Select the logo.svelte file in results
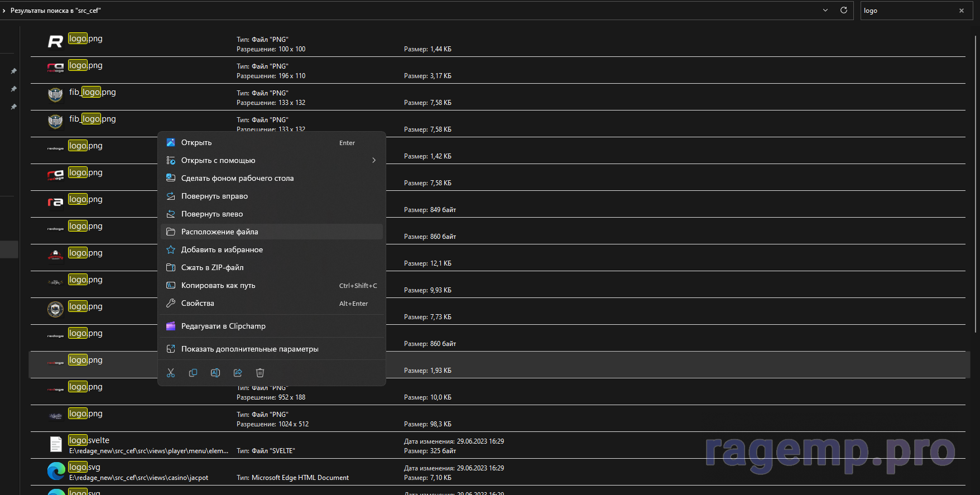This screenshot has width=980, height=495. point(89,440)
